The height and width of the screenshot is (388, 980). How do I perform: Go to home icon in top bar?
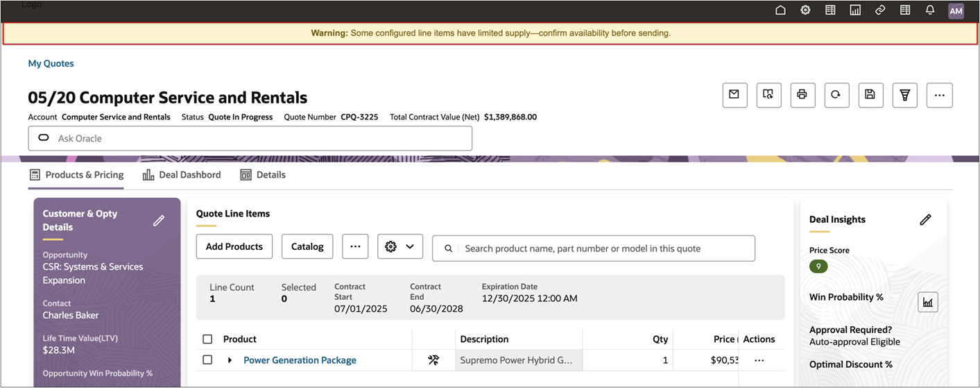click(780, 10)
